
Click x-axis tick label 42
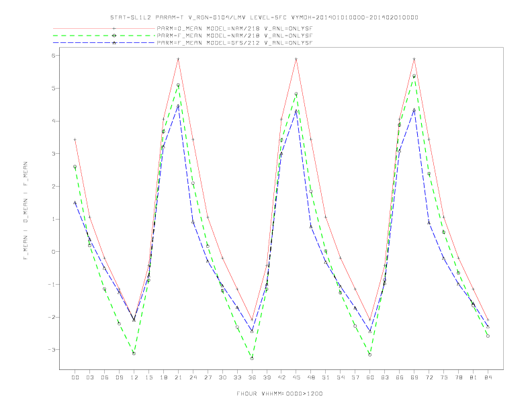281,377
